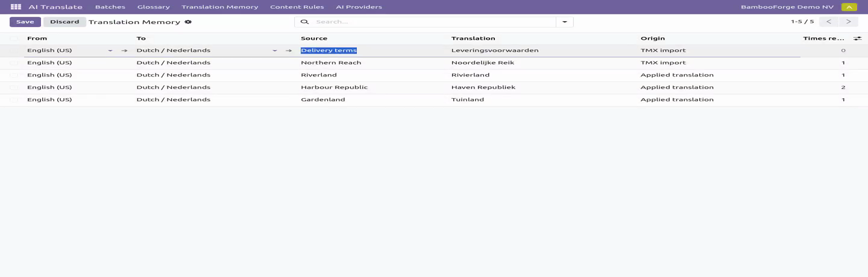The image size is (868, 277).
Task: Sort by the To column header
Action: click(x=141, y=39)
